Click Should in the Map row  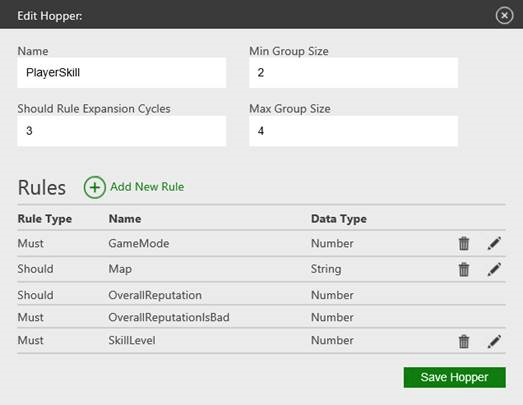pyautogui.click(x=35, y=269)
